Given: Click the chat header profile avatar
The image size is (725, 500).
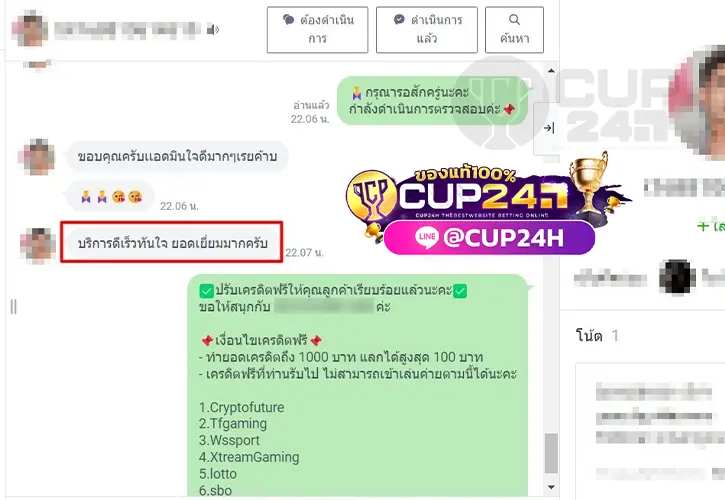Looking at the screenshot, I should click(x=30, y=30).
